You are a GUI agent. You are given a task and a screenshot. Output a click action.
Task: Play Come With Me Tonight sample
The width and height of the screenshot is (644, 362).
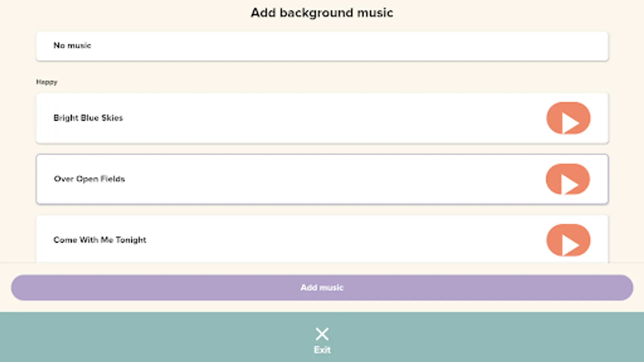[x=568, y=240]
